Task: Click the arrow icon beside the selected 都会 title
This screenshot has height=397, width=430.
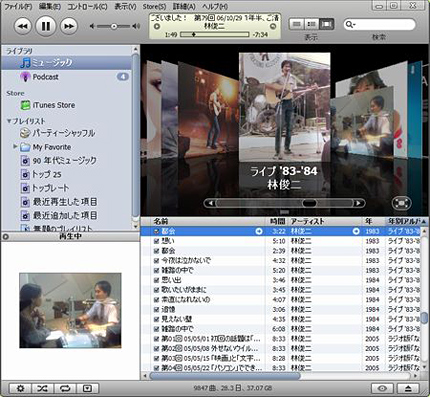Action: [x=259, y=231]
